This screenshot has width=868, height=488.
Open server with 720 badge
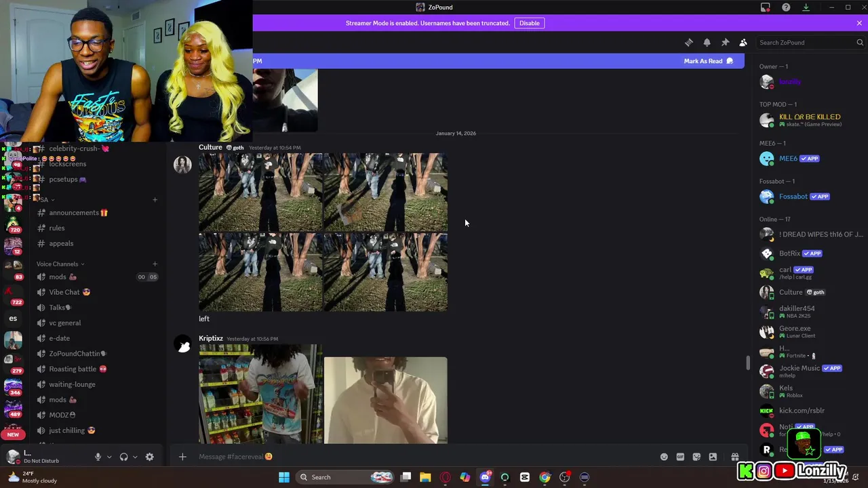click(13, 224)
